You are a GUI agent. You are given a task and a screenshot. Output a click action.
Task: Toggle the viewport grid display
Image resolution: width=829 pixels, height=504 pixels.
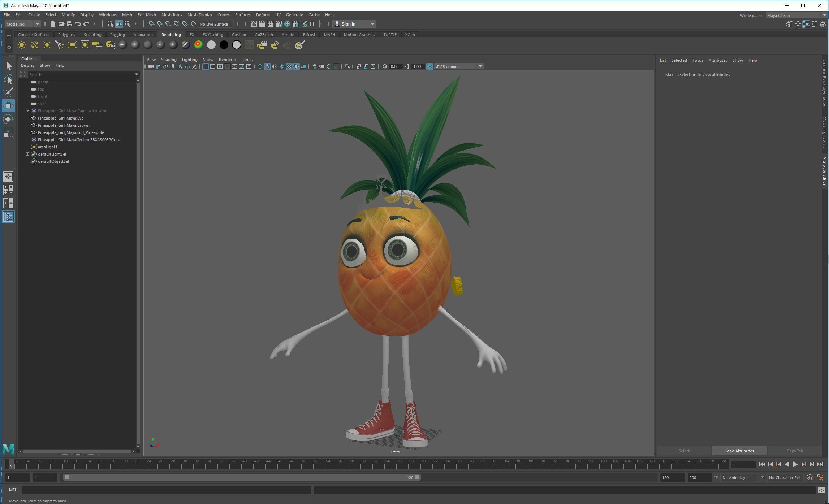click(205, 66)
